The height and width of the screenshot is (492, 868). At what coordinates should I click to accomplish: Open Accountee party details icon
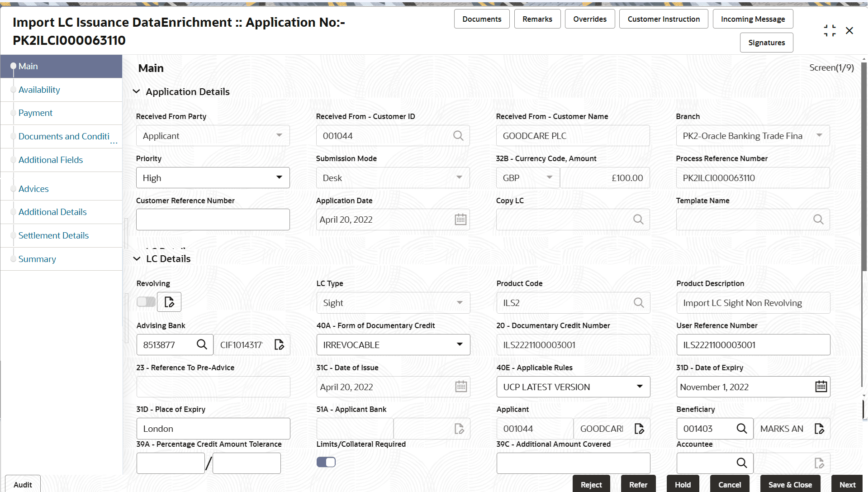(820, 463)
